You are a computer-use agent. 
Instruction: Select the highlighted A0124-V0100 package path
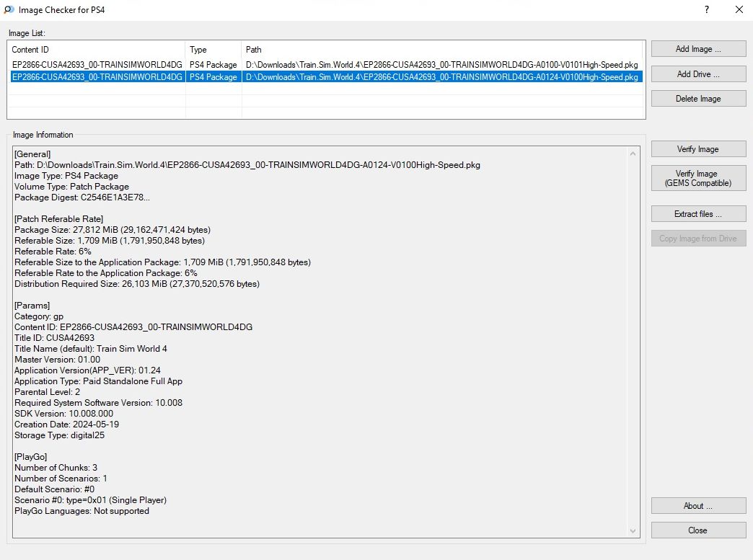tap(442, 77)
